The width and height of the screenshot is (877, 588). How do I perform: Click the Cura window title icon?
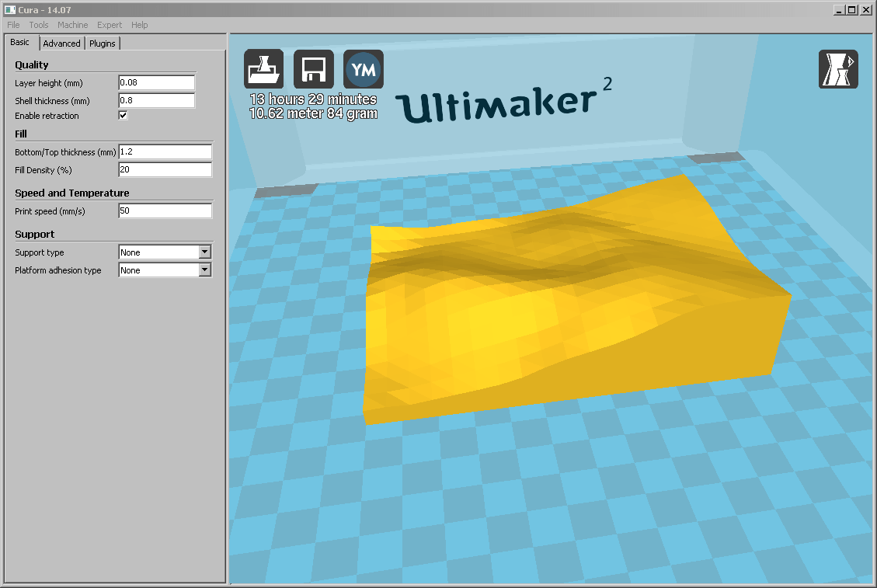tap(10, 9)
